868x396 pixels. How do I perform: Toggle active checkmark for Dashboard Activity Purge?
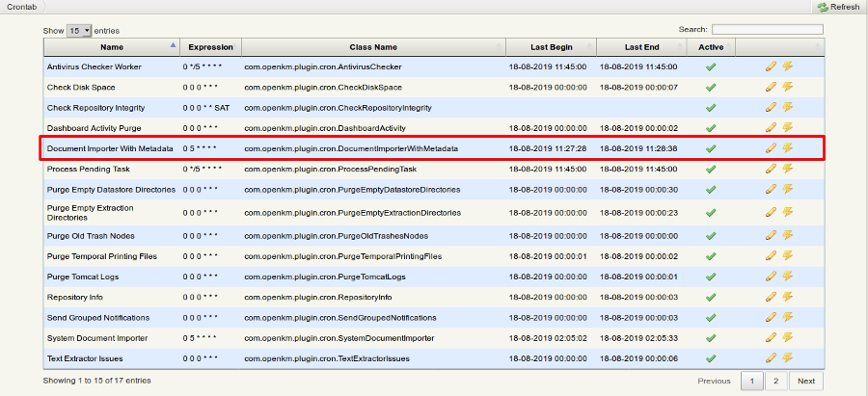(711, 128)
